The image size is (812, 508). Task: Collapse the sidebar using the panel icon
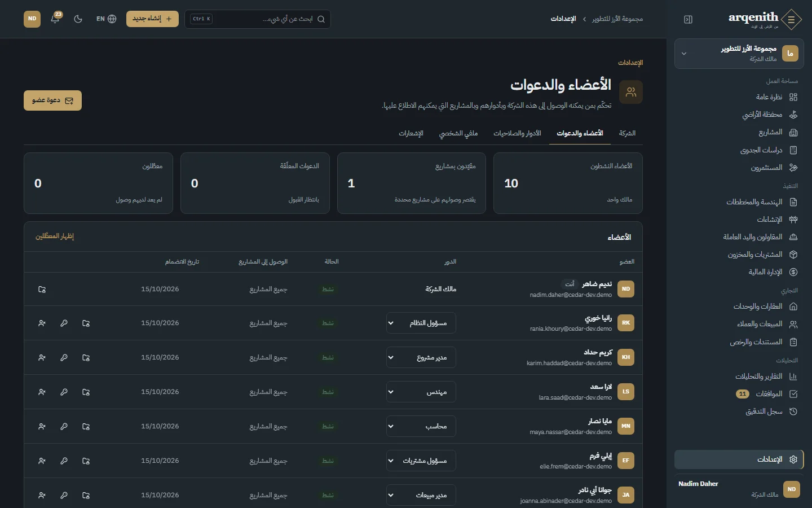pos(688,19)
